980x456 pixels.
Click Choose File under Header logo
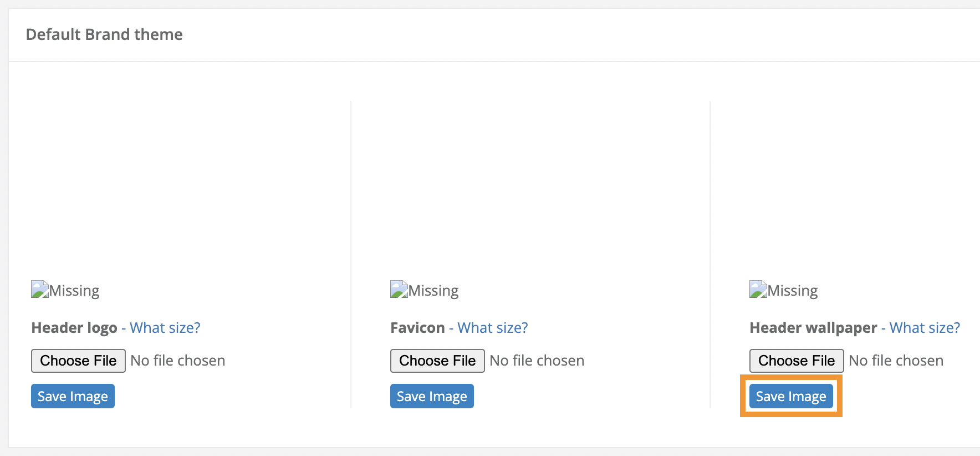pos(78,361)
